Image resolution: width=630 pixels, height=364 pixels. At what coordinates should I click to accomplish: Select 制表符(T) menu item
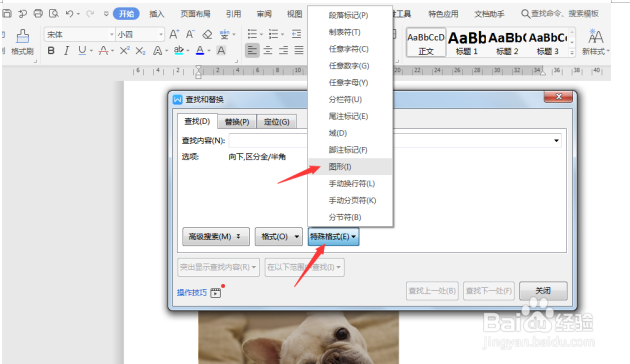tap(350, 32)
